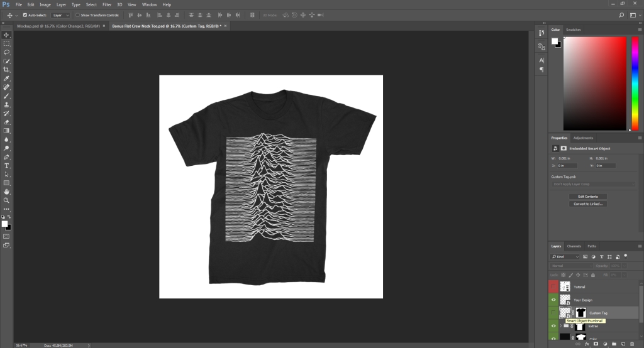Screen dimensions: 644x348
Task: Select the Pen tool
Action: coord(6,157)
